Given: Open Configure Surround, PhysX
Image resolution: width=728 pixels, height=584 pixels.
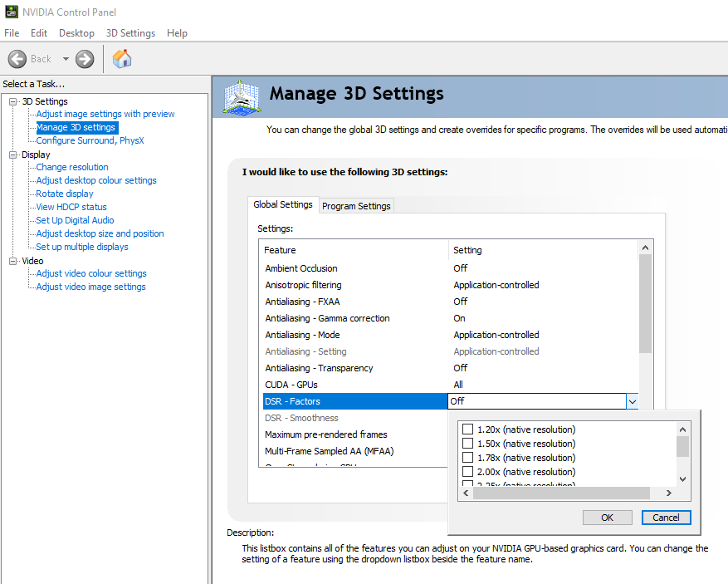Looking at the screenshot, I should tap(90, 140).
